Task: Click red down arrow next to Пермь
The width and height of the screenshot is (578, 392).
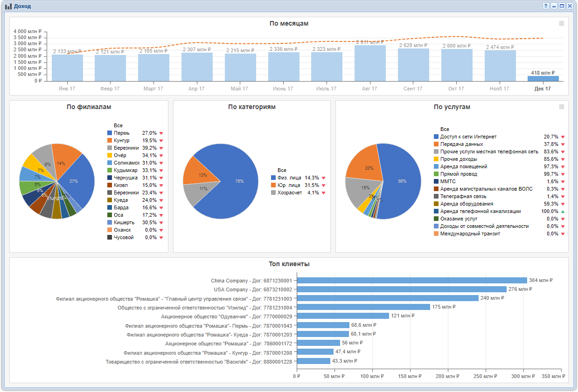Action: (161, 133)
